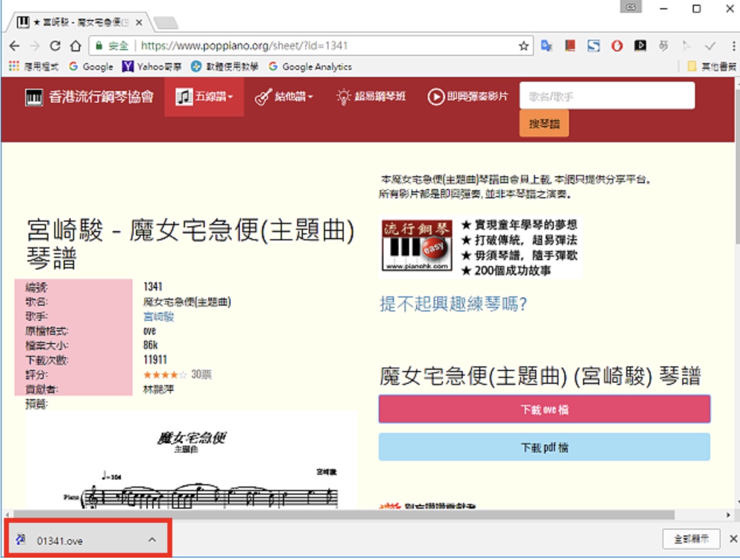Screen dimensions: 740x560
Task: Click the download count 11911
Action: coord(155,360)
